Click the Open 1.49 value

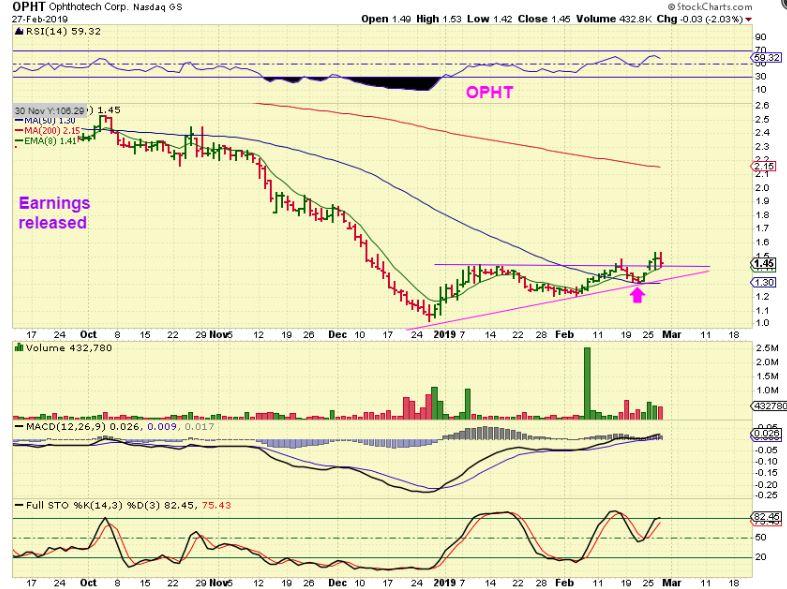(x=386, y=19)
